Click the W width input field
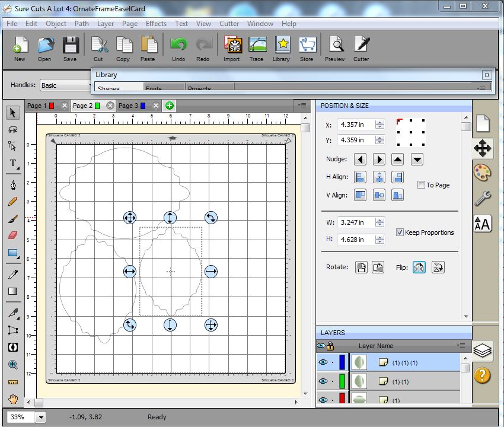This screenshot has height=427, width=504. pos(356,222)
